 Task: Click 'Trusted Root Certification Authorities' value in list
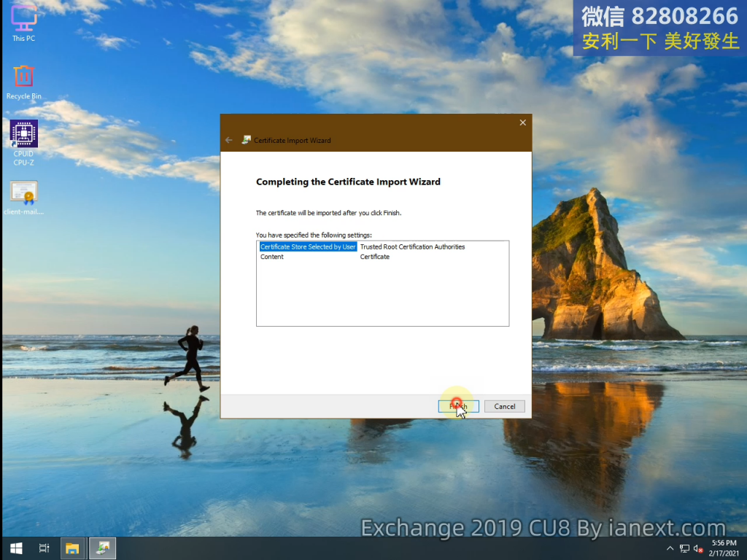[x=412, y=247]
